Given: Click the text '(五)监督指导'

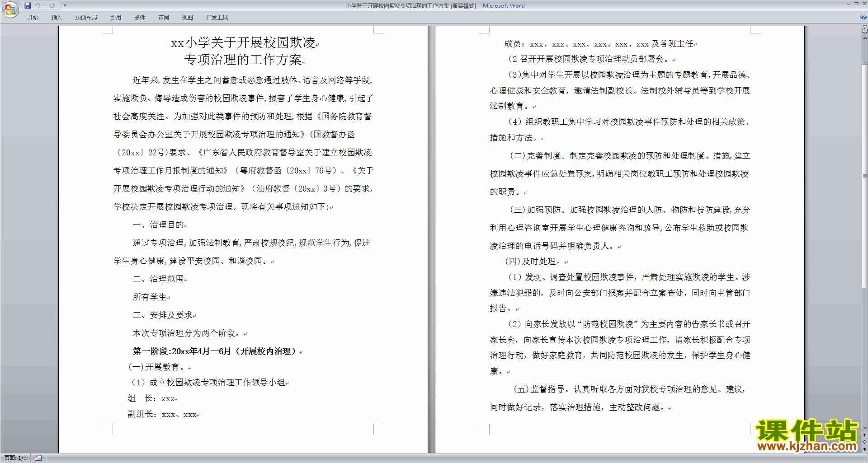Looking at the screenshot, I should point(539,389).
